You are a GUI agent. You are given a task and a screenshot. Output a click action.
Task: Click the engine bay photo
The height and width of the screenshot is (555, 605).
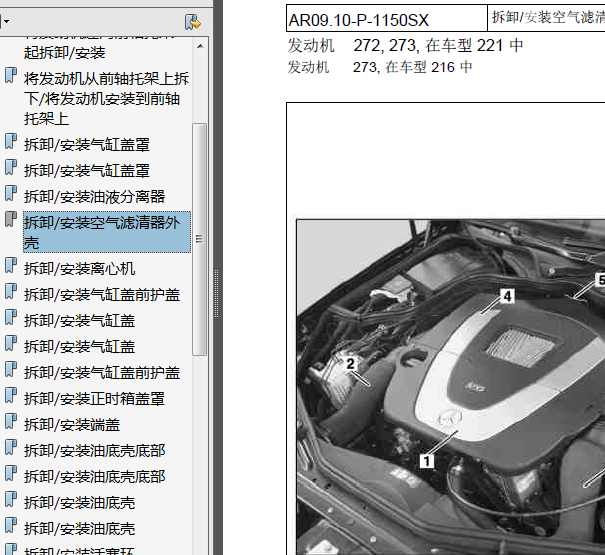tap(451, 387)
